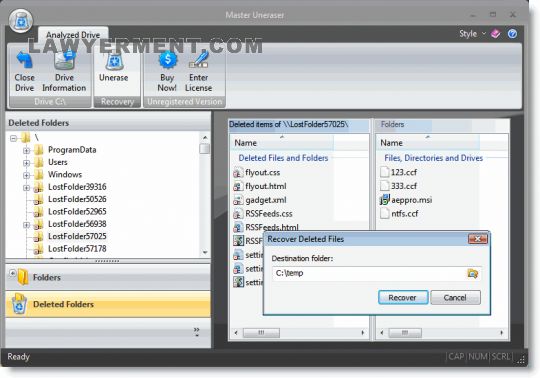This screenshot has height=378, width=540.
Task: Click the Recover button
Action: tap(403, 297)
